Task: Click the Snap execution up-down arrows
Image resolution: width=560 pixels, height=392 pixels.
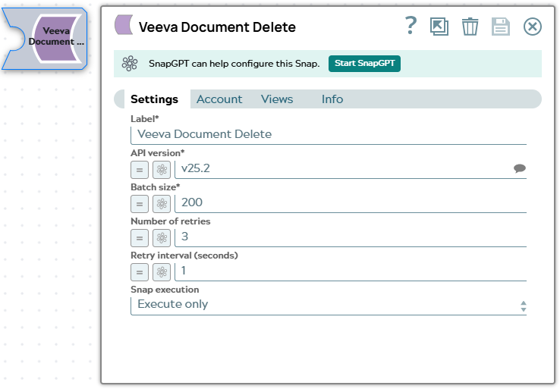Action: 524,306
